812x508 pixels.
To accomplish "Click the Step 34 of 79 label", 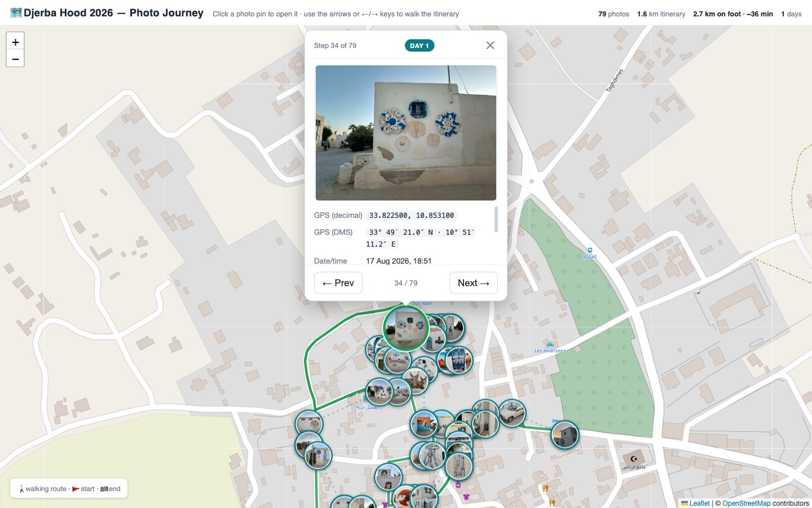I will pos(335,46).
